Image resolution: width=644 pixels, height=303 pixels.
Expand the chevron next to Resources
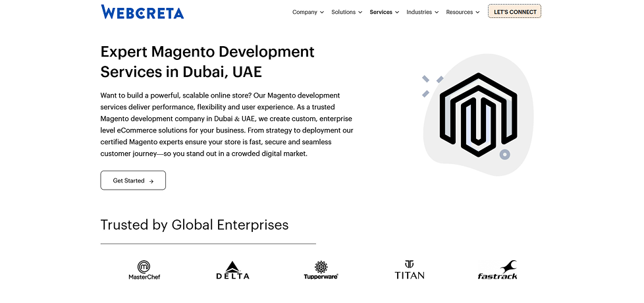click(477, 13)
